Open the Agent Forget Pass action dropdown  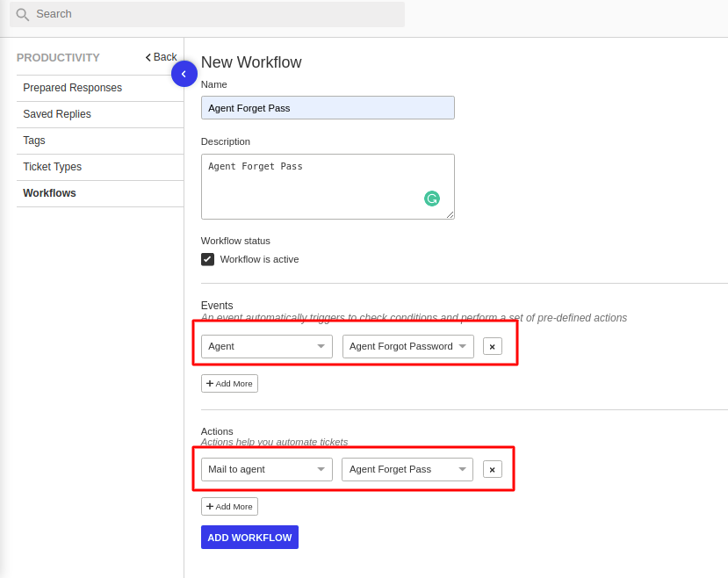coord(407,469)
